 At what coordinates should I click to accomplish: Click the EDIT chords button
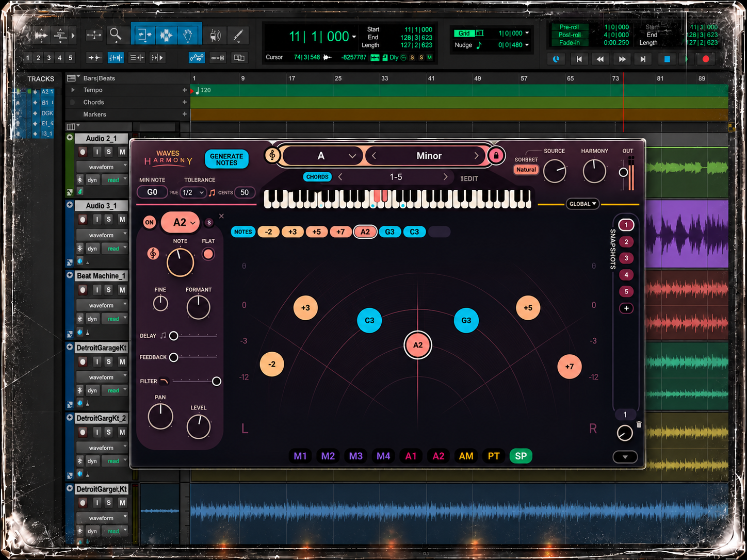click(x=469, y=178)
